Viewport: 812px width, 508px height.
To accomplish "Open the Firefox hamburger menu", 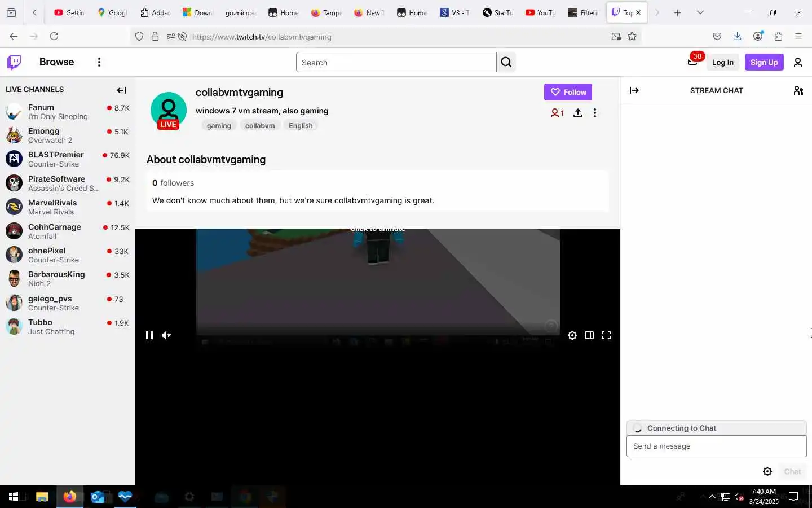I will point(798,36).
